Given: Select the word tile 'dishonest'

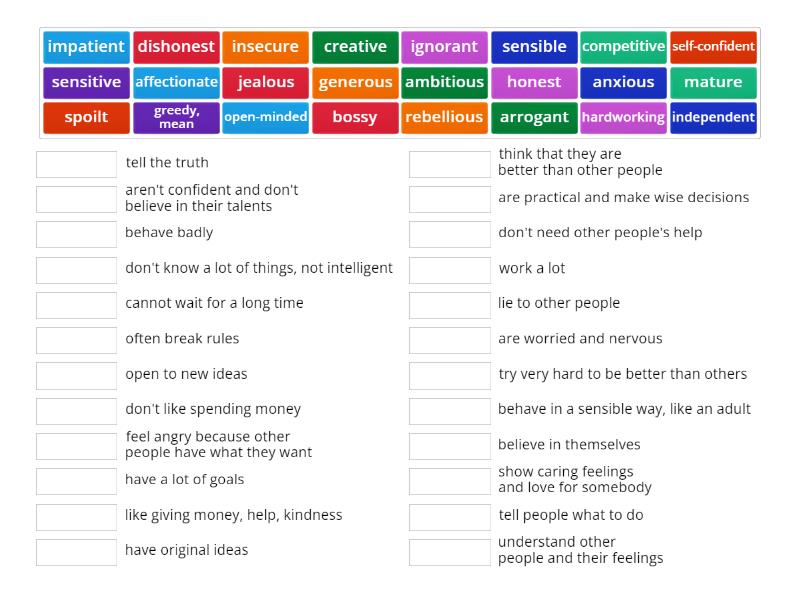Looking at the screenshot, I should click(x=176, y=46).
